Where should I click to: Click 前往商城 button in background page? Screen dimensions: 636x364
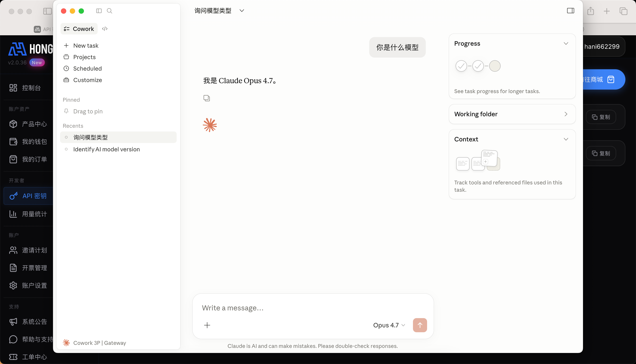tap(604, 79)
